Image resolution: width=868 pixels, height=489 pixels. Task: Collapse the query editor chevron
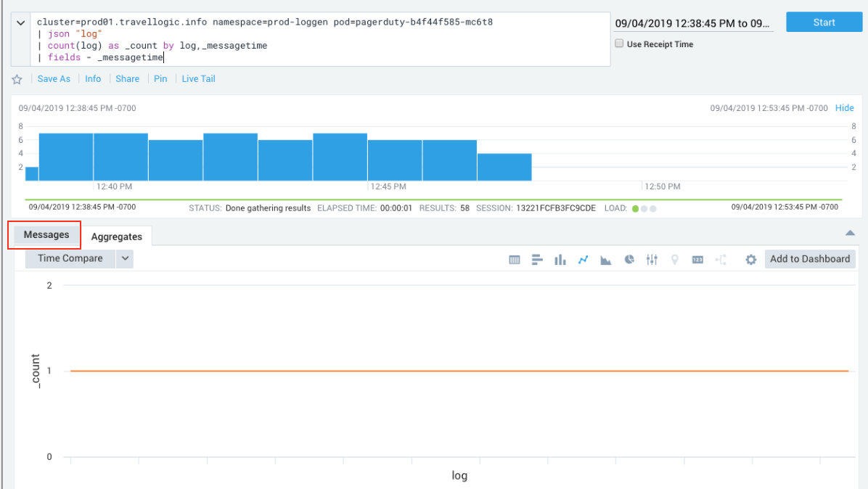tap(22, 22)
